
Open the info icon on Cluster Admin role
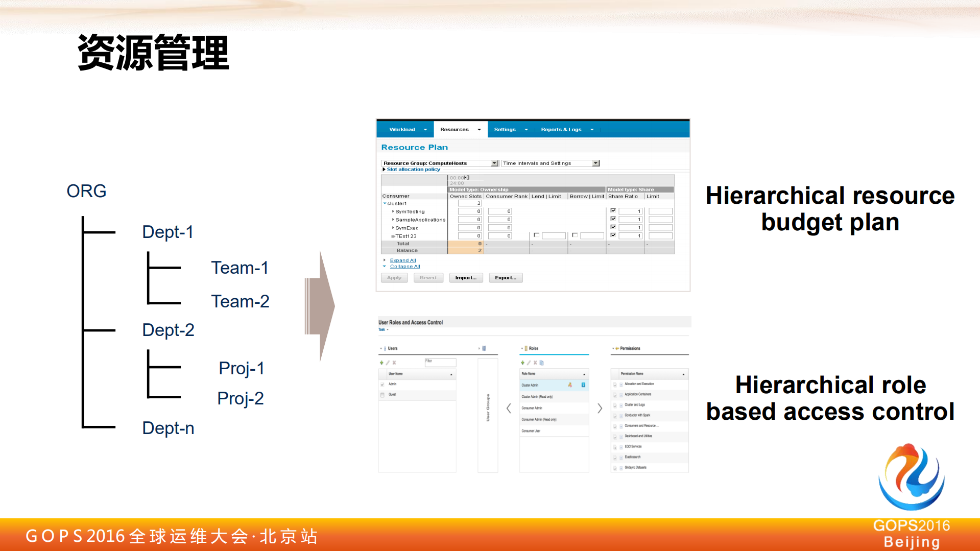583,385
